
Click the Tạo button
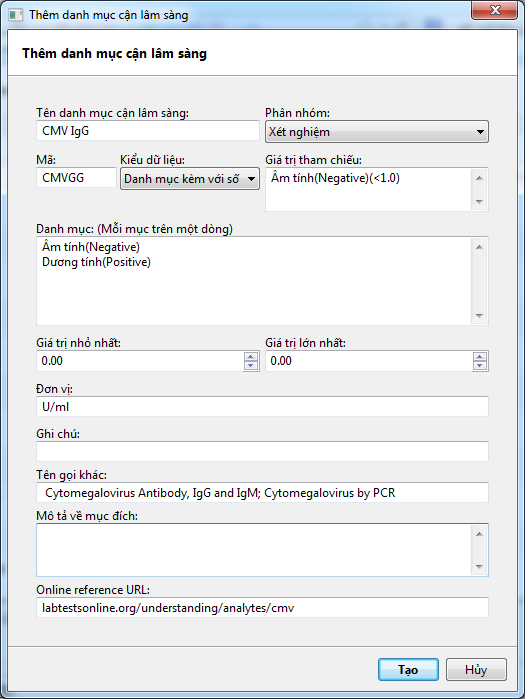[408, 669]
